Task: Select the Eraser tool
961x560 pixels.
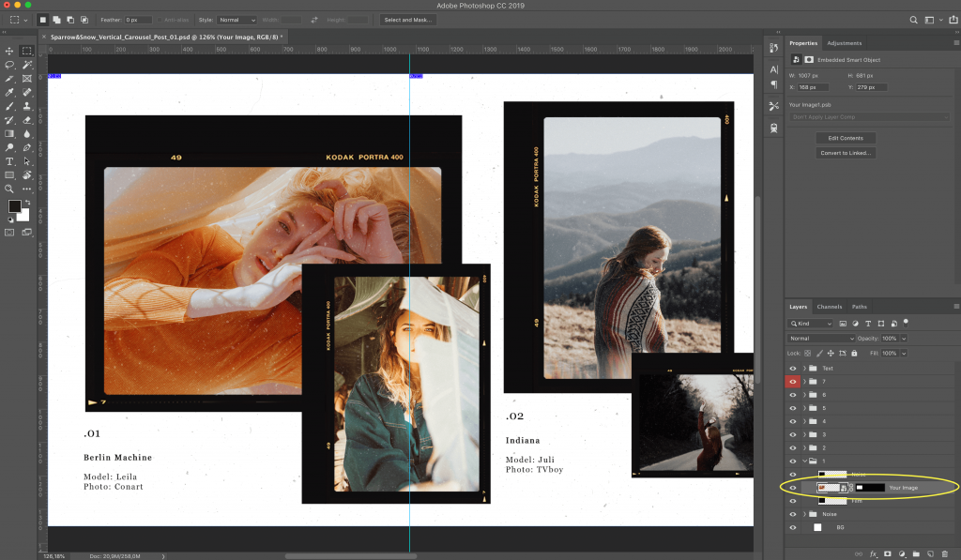Action: coord(27,120)
